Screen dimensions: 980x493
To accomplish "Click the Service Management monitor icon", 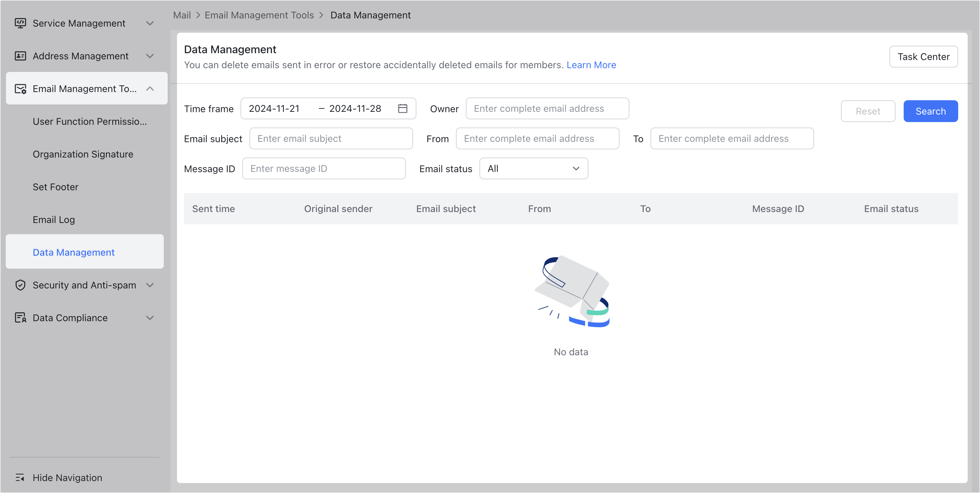I will pyautogui.click(x=20, y=23).
